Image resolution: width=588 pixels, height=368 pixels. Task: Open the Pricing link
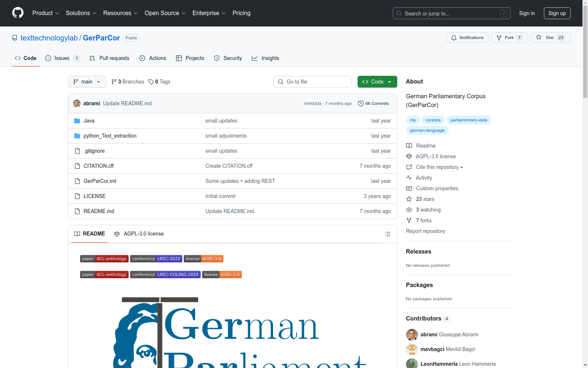pos(241,13)
